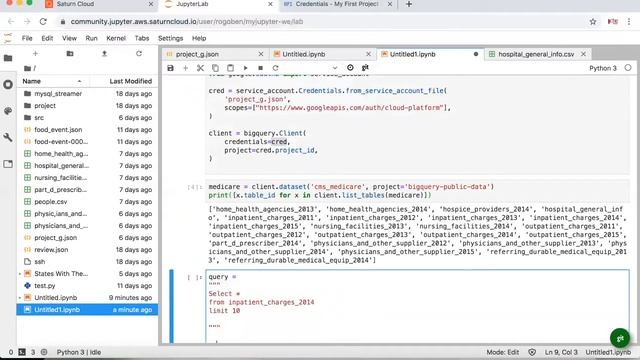The width and height of the screenshot is (640, 360).
Task: Open the Commands palette sidebar icon
Action: [x=8, y=111]
